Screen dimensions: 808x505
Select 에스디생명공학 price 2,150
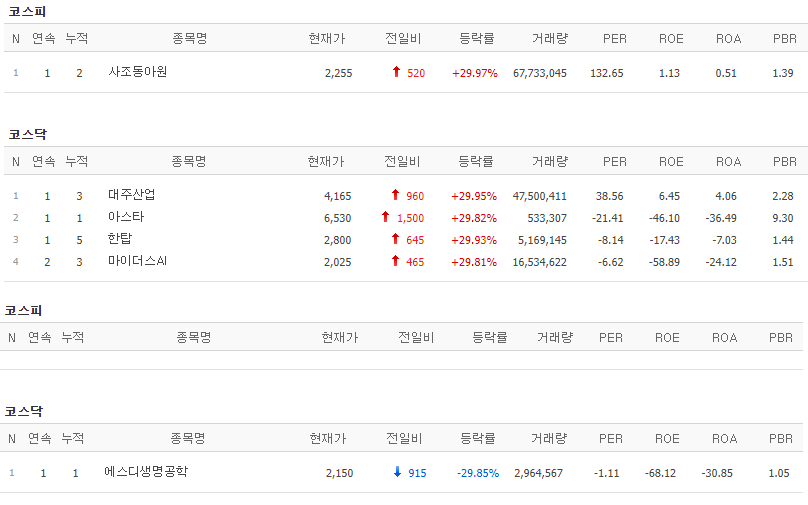click(x=340, y=473)
